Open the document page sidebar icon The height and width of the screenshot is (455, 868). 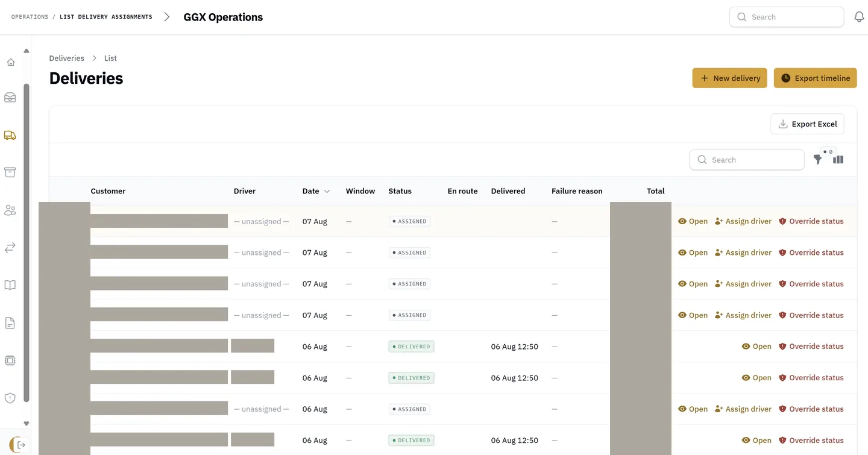pos(10,323)
